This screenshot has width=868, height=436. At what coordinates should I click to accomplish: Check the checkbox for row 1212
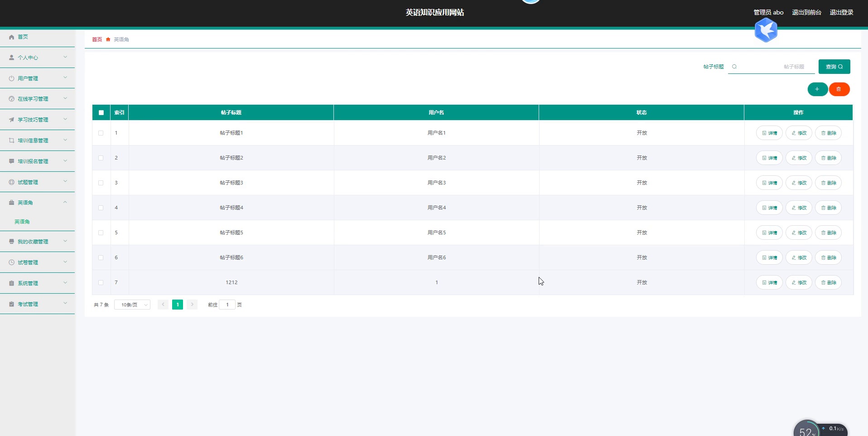tap(101, 282)
